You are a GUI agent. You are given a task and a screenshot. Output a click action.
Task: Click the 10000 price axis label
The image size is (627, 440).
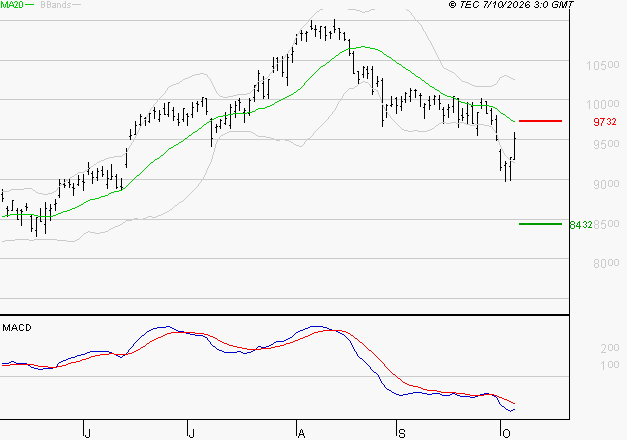[603, 104]
